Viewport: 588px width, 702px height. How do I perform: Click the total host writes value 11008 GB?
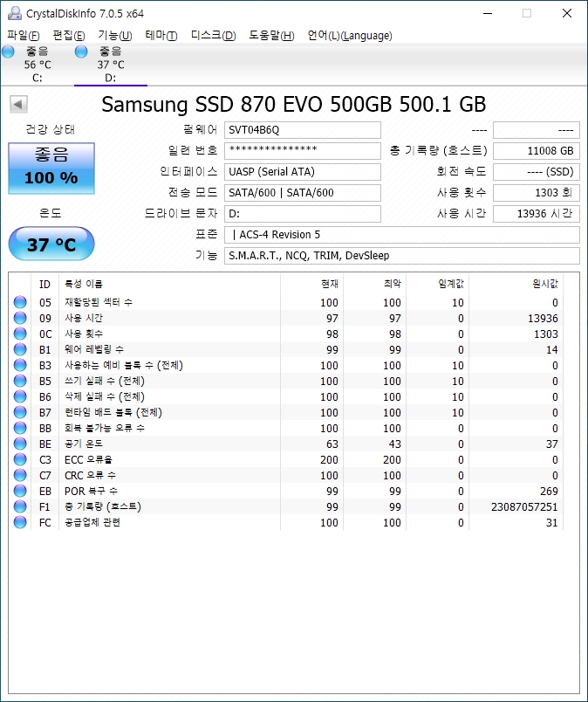537,150
